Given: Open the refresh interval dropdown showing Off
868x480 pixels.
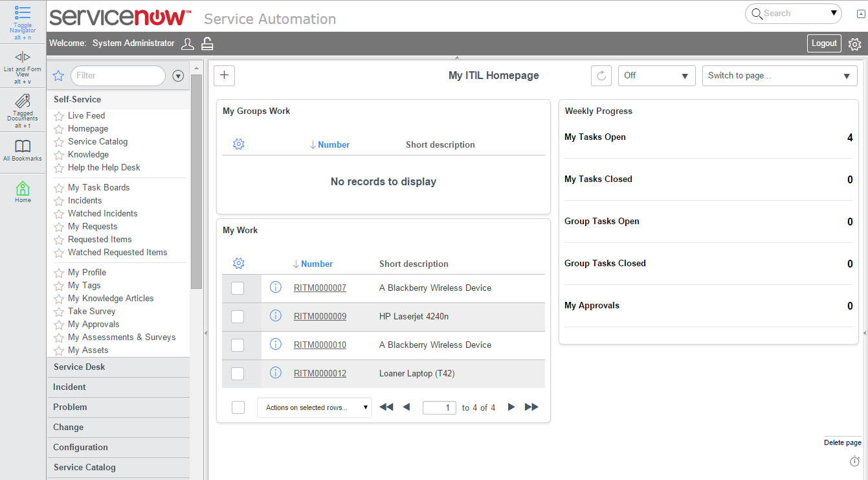Looking at the screenshot, I should (657, 76).
